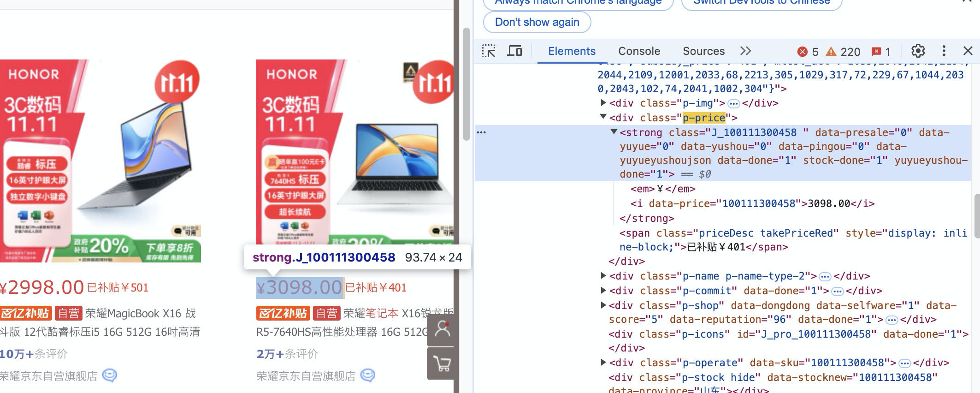Open the DevTools three-dot menu
Screen dimensions: 980x393
tap(944, 51)
